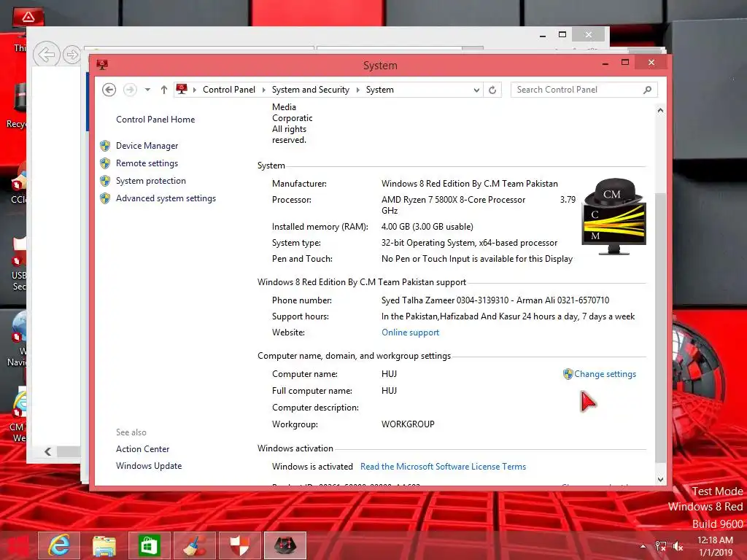Click Change settings for computer name
The width and height of the screenshot is (747, 560).
(605, 374)
